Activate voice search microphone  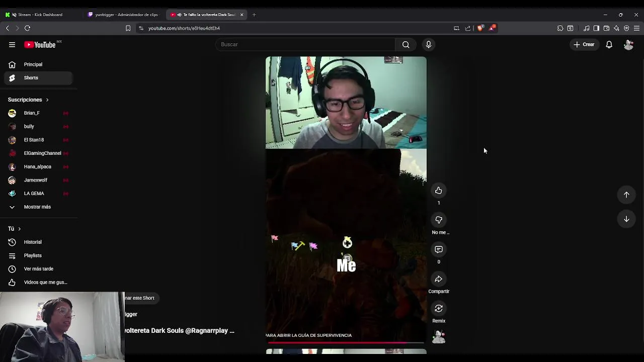coord(429,44)
